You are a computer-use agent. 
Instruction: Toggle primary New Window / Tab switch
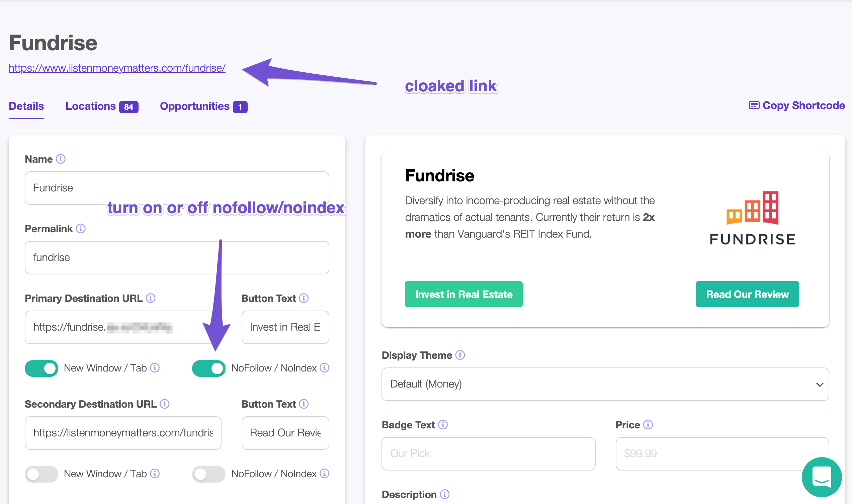coord(41,368)
